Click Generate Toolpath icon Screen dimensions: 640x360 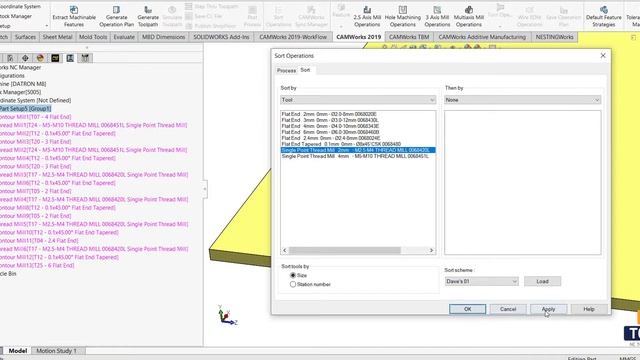pos(148,9)
